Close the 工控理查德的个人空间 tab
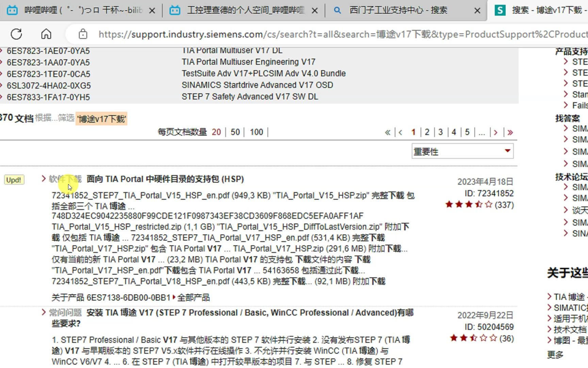 tap(315, 11)
